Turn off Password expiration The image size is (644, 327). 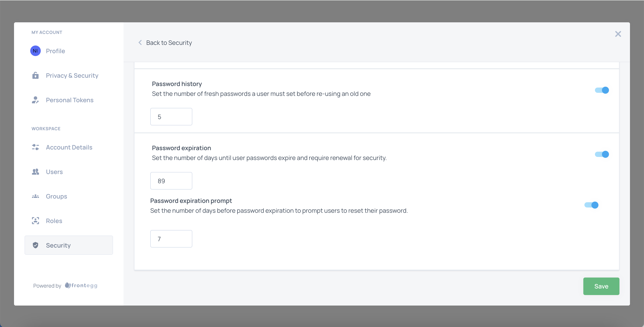click(x=602, y=154)
